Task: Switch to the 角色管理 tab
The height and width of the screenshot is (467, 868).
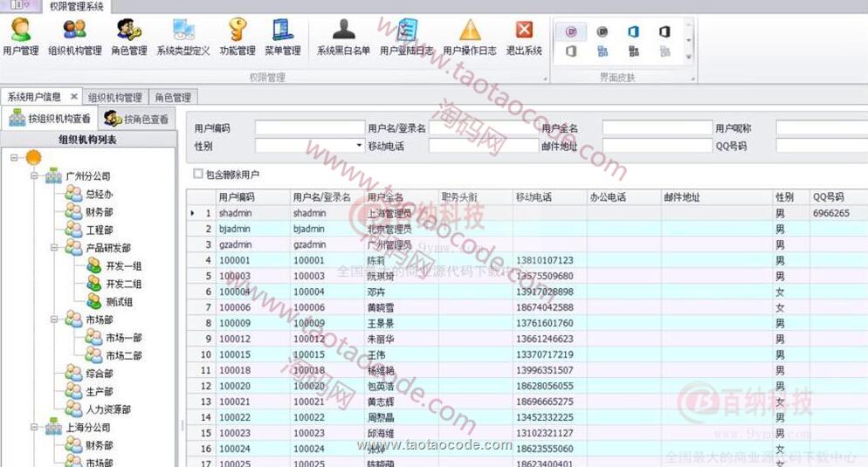Action: tap(173, 97)
